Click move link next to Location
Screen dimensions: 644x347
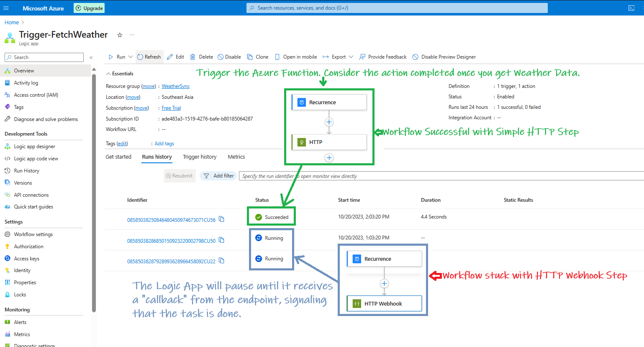[133, 97]
